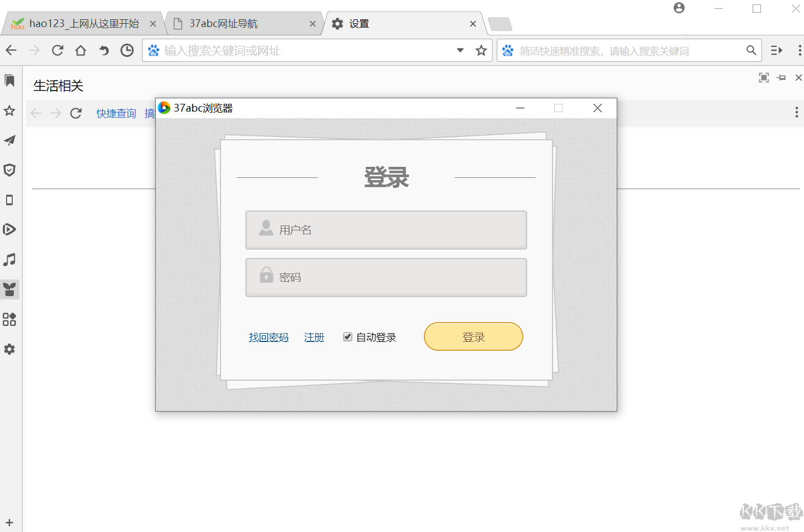Close the 生活相关 side panel

click(x=798, y=78)
